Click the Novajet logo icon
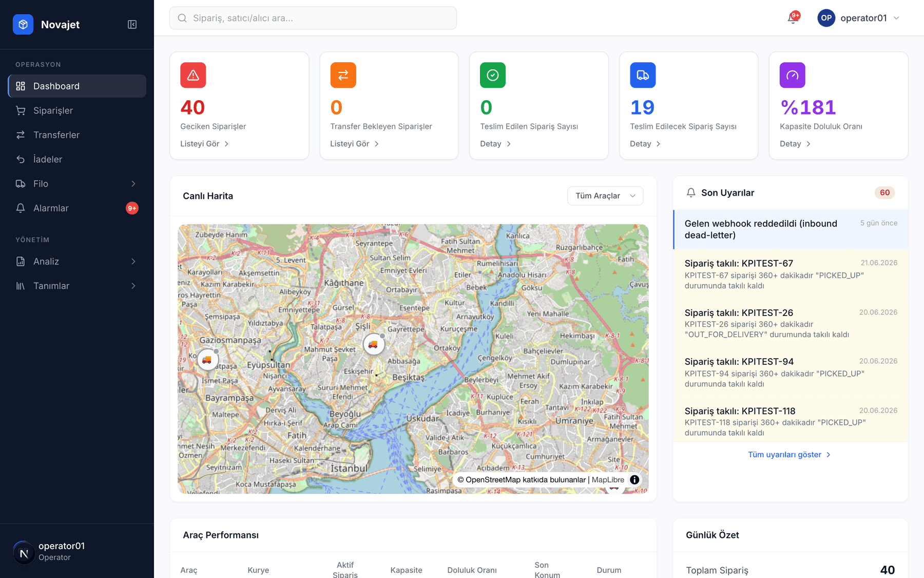Viewport: 924px width, 578px height. 23,24
